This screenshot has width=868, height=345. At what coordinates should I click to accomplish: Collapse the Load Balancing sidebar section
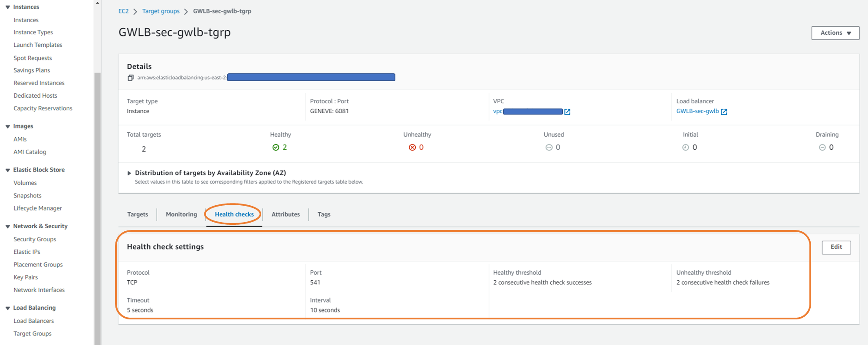tap(8, 308)
